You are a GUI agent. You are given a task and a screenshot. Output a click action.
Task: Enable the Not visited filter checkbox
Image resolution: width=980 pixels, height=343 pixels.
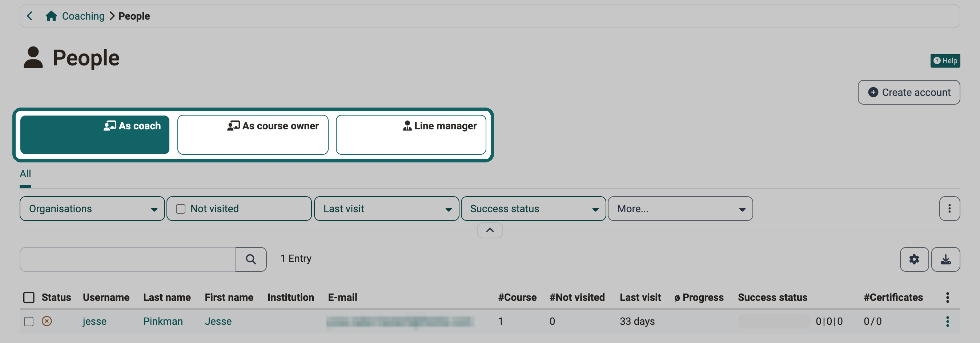click(181, 209)
